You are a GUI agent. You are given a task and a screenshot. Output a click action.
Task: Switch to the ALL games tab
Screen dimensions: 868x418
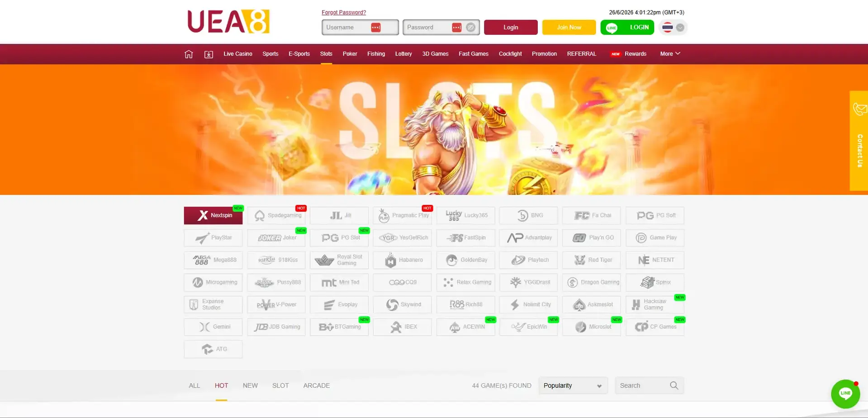click(194, 385)
